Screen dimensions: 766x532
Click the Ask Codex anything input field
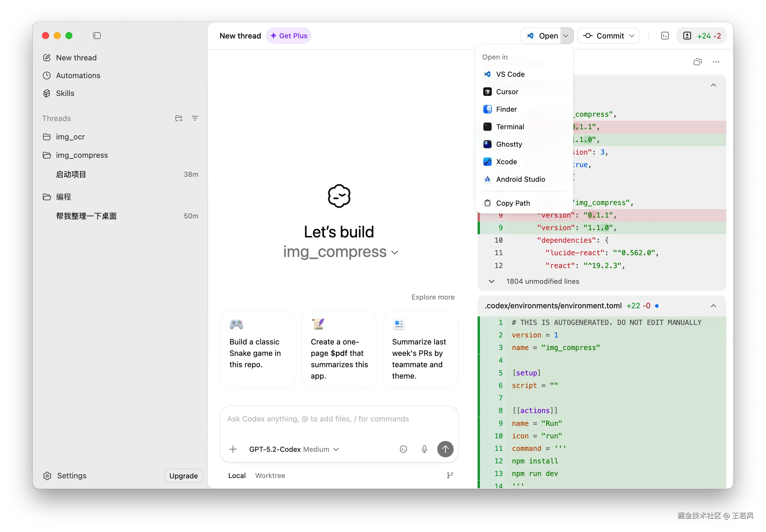tap(339, 419)
